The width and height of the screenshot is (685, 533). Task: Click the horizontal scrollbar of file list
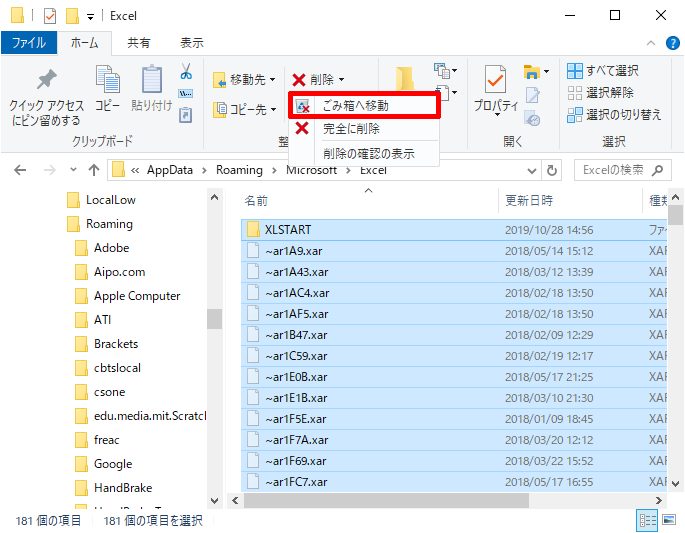(386, 500)
